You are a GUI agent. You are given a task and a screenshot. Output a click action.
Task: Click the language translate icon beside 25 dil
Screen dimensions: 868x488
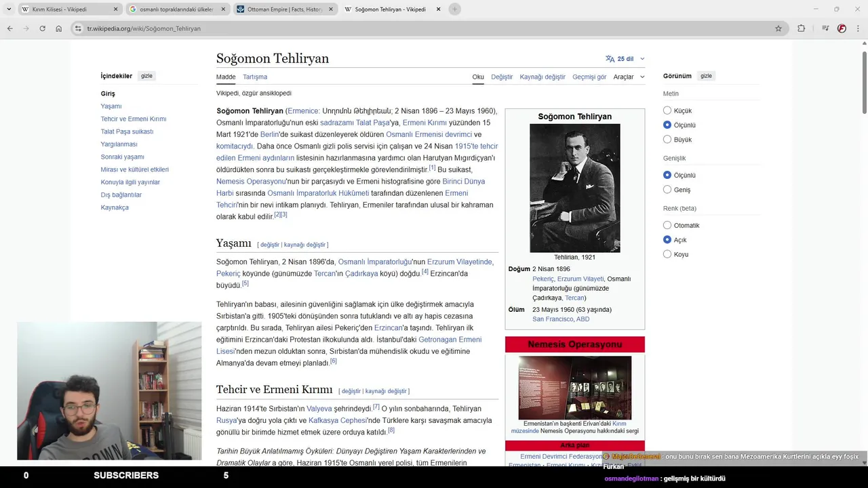pyautogui.click(x=610, y=59)
